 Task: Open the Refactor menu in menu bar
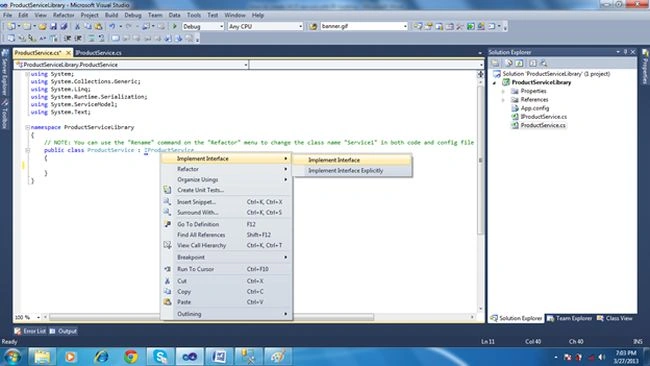pos(63,15)
